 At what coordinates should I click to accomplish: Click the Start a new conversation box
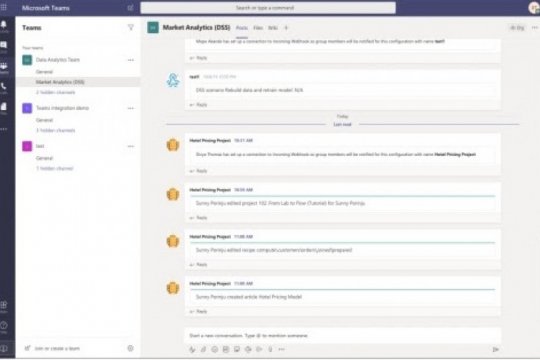(x=342, y=336)
